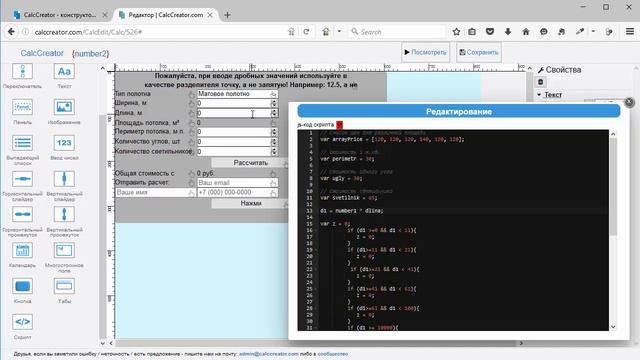This screenshot has width=640, height=360.
Task: Click the stepper arrows on the Длина, м field
Action: 274,113
